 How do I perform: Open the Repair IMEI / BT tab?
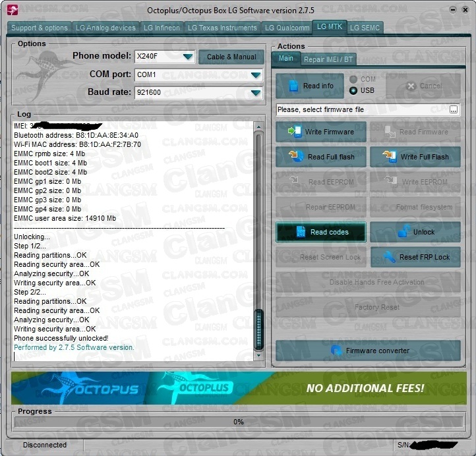(328, 59)
